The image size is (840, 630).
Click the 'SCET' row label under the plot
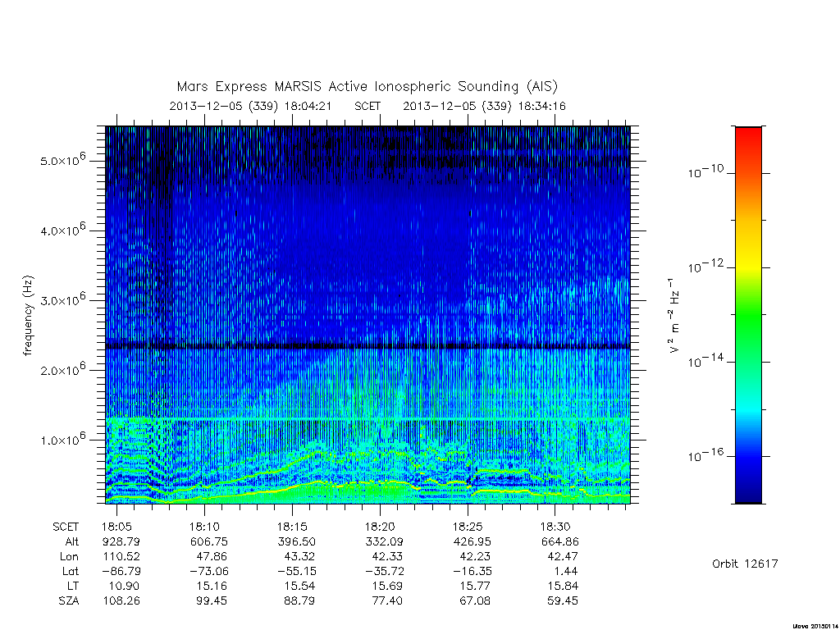pyautogui.click(x=66, y=527)
